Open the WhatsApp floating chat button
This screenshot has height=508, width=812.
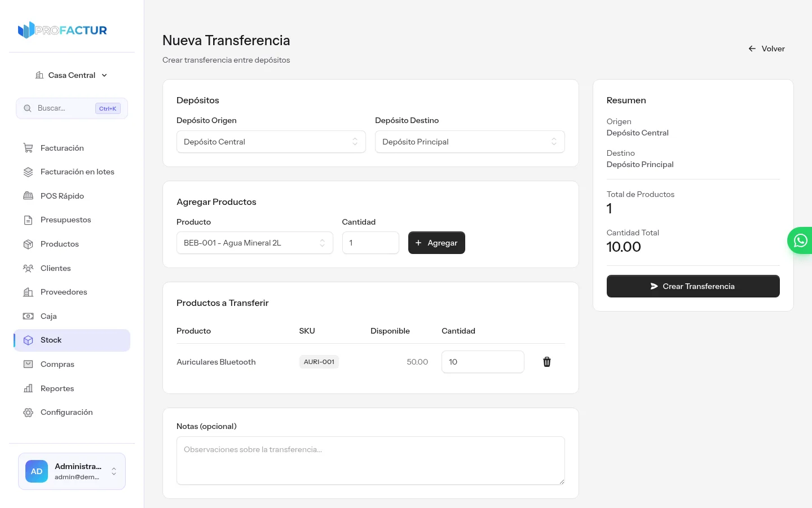coord(800,240)
